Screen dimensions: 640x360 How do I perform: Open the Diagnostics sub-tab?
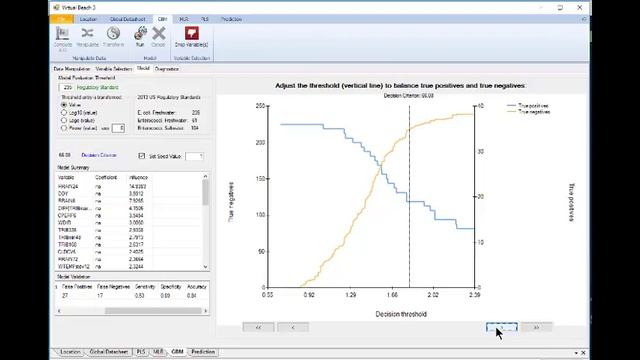coord(167,69)
